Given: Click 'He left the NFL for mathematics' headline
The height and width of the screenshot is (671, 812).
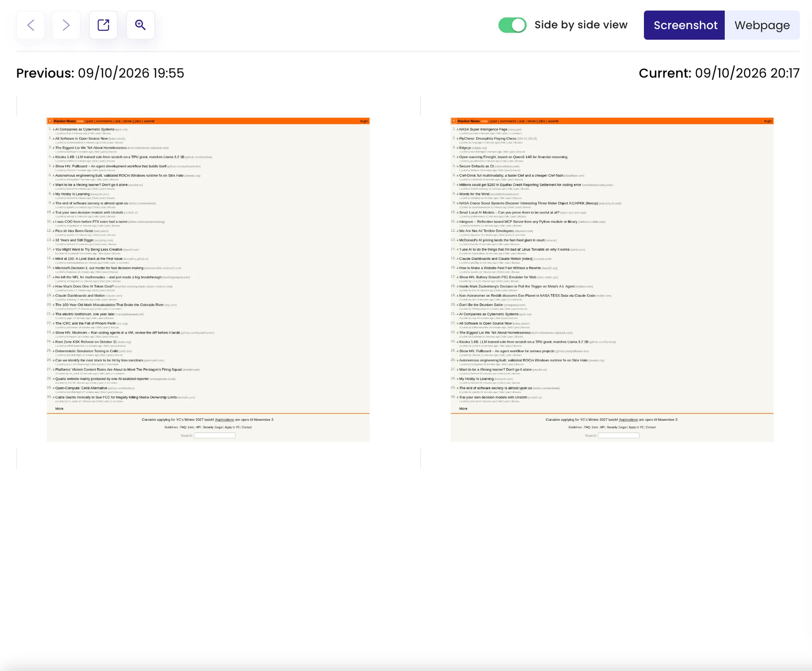Looking at the screenshot, I should (x=108, y=277).
